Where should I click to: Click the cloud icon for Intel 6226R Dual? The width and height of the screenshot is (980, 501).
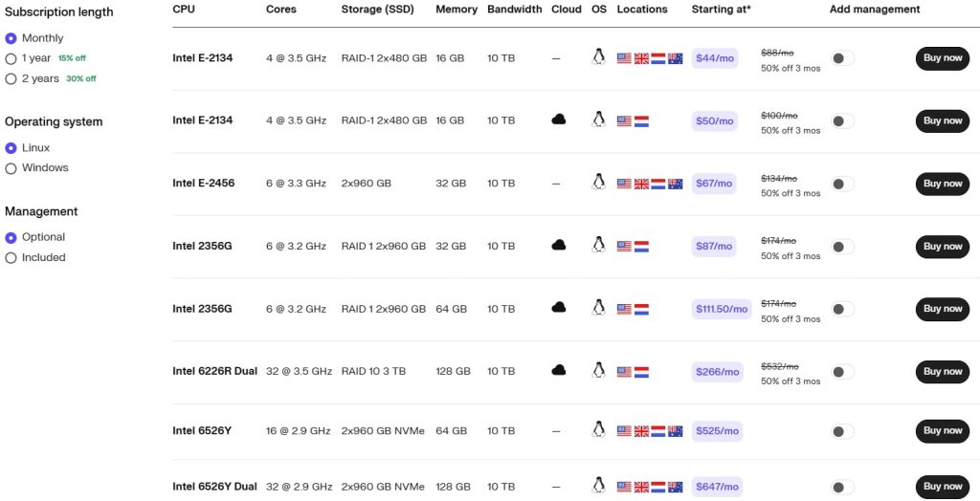pos(559,371)
